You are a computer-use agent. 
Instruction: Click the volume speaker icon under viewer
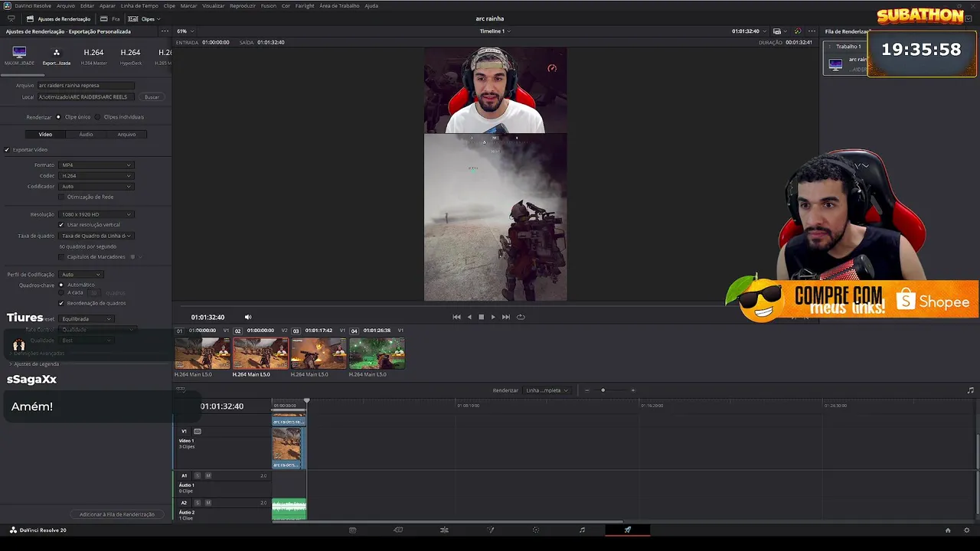click(247, 317)
